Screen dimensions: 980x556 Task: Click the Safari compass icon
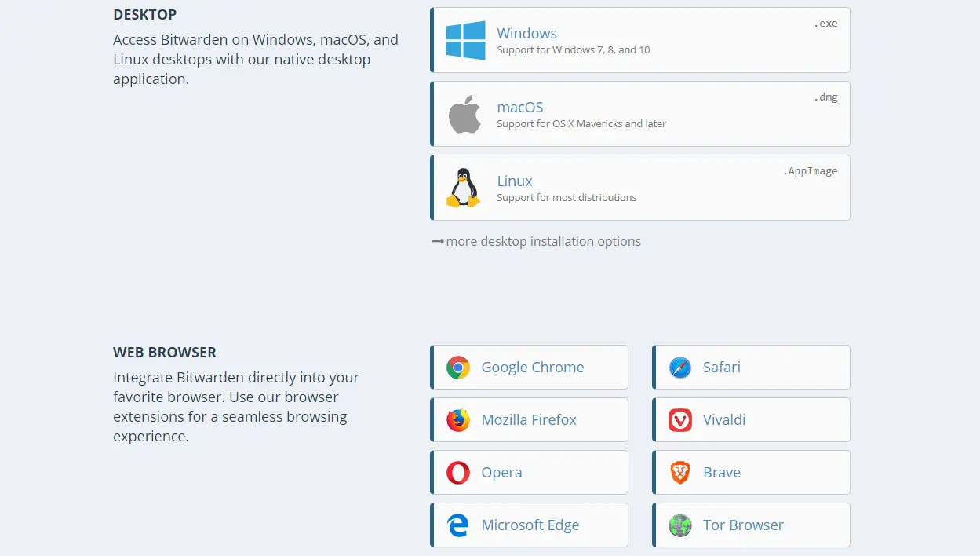pyautogui.click(x=680, y=368)
